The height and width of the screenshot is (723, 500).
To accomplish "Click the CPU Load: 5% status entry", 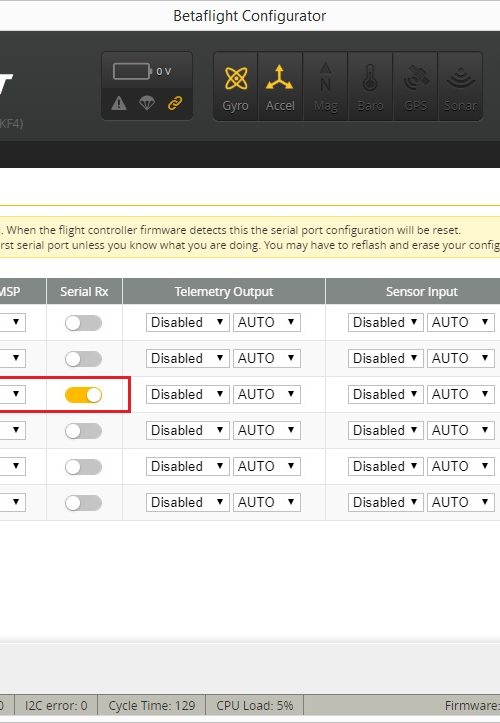I will 255,705.
